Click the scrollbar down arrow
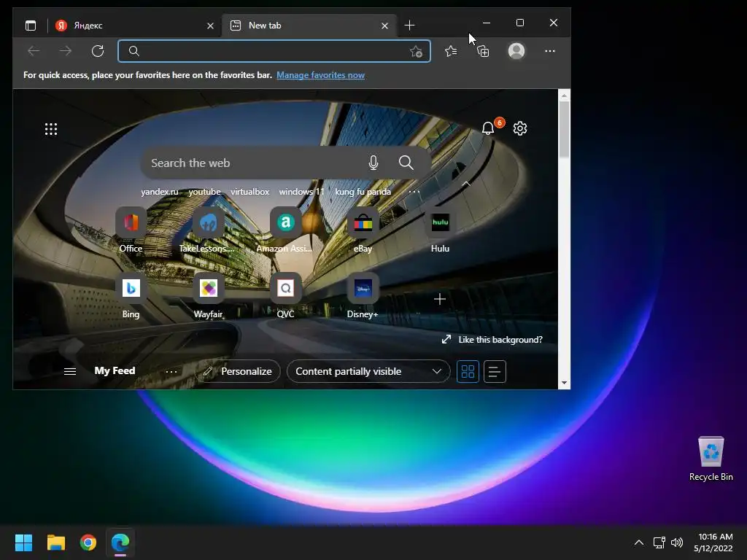747x560 pixels. [564, 383]
